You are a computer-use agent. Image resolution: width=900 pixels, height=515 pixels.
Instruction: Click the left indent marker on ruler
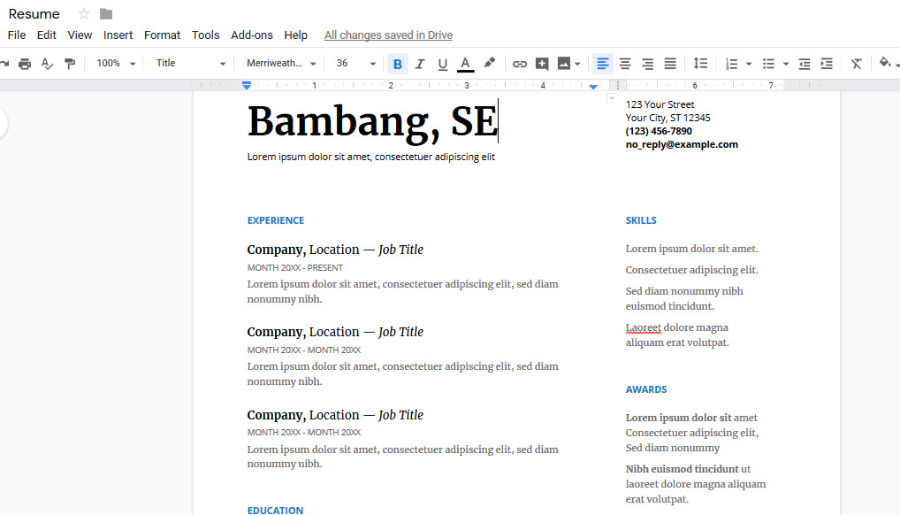(246, 85)
